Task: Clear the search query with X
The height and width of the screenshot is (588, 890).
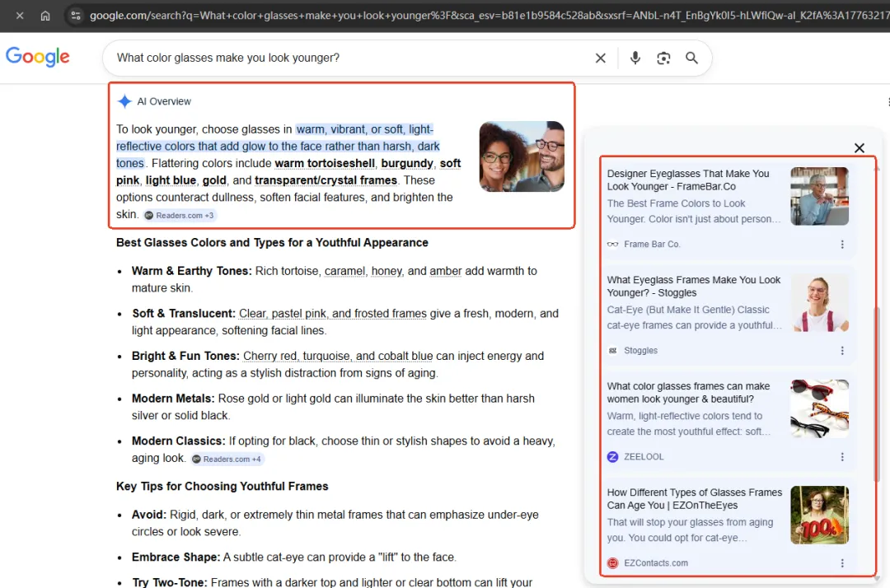Action: click(601, 58)
